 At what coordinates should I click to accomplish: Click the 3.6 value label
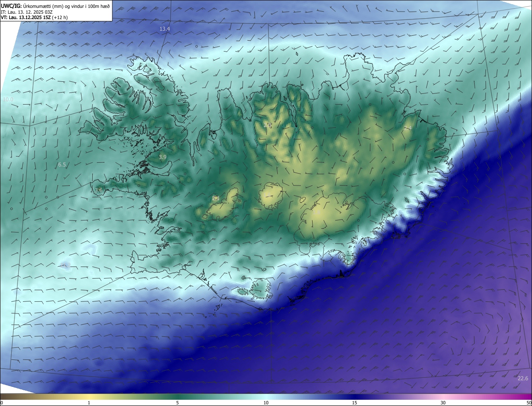click(99, 190)
